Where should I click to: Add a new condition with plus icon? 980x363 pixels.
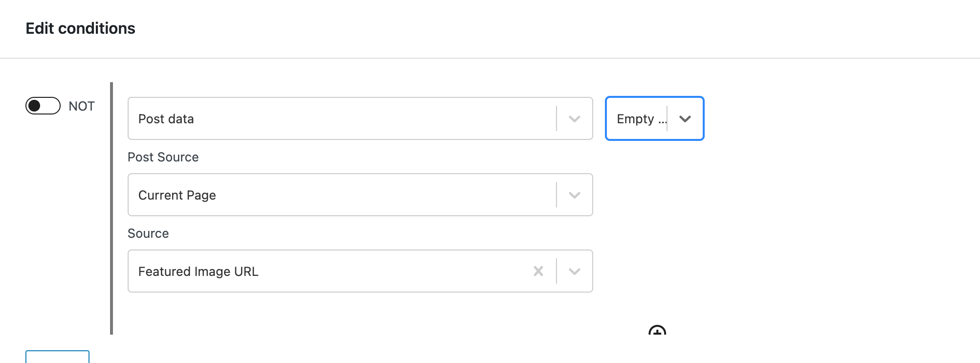(657, 330)
